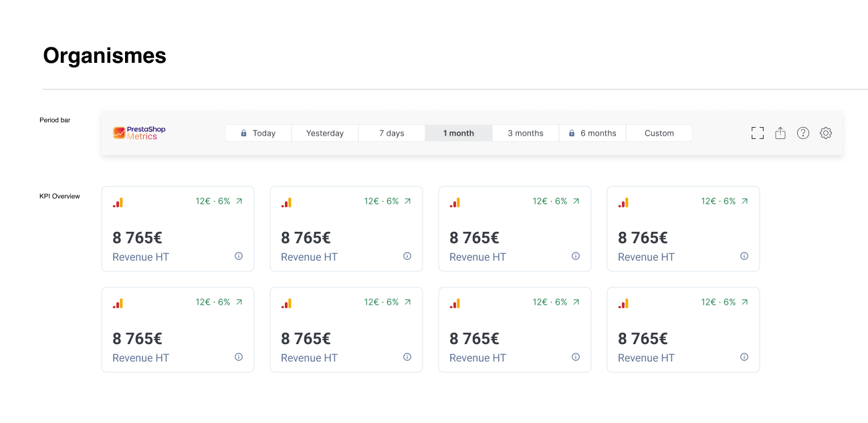Click 8 765€ value on bottom-left card

click(x=137, y=339)
